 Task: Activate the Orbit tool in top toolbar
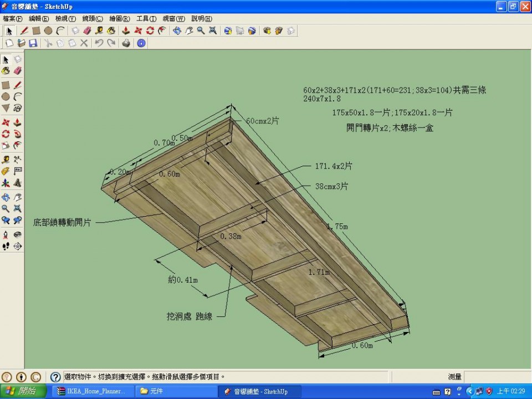tap(177, 31)
